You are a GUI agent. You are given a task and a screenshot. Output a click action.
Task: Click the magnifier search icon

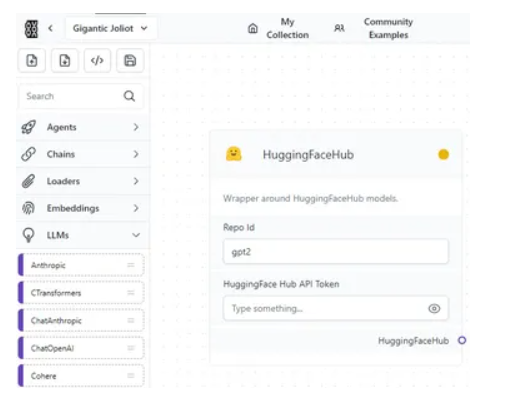tap(129, 96)
